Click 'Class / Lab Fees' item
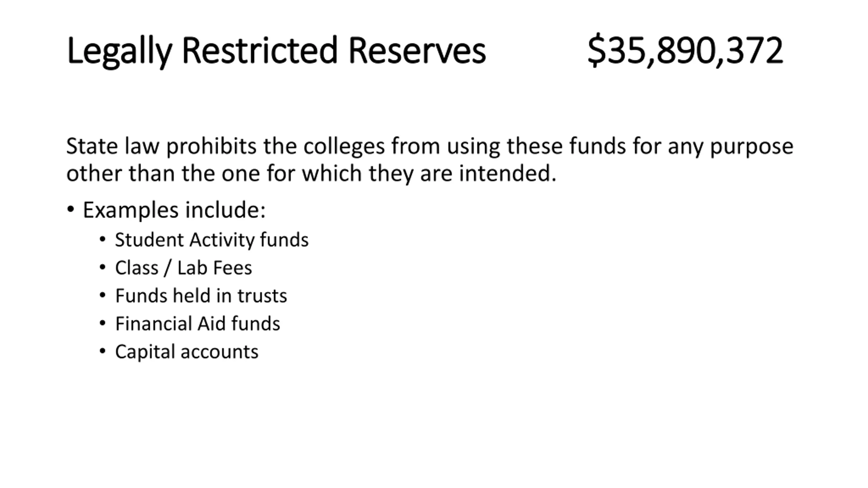 click(x=183, y=268)
